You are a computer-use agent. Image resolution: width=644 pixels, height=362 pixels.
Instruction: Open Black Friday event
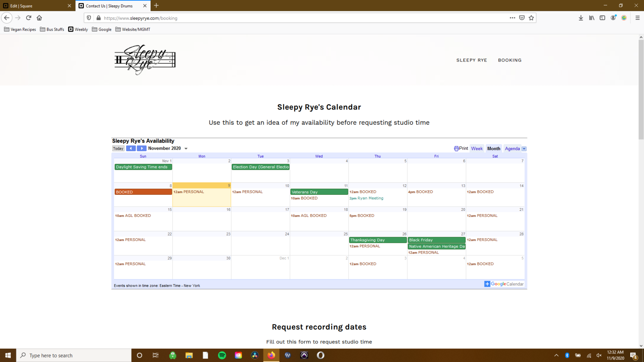tap(436, 240)
